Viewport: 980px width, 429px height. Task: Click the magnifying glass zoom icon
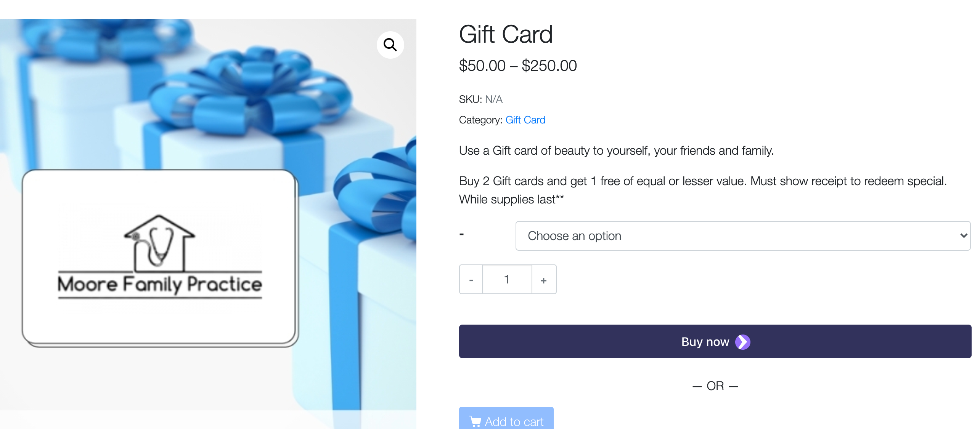[390, 45]
